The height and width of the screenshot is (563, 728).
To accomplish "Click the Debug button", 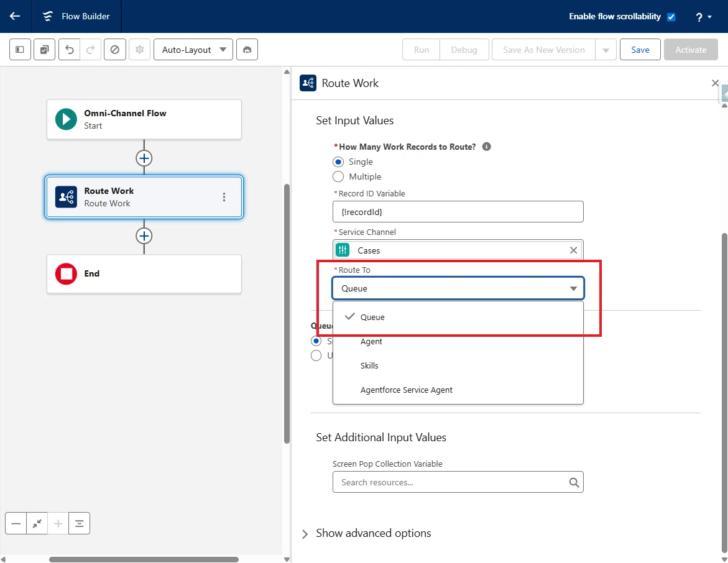I will pos(464,50).
